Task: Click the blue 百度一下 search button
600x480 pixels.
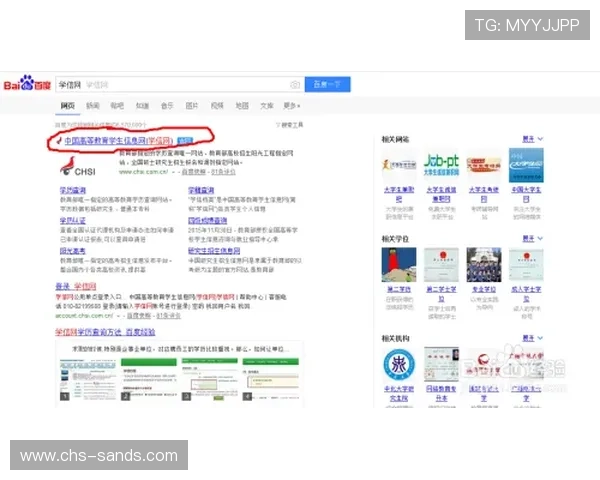Action: (x=328, y=84)
